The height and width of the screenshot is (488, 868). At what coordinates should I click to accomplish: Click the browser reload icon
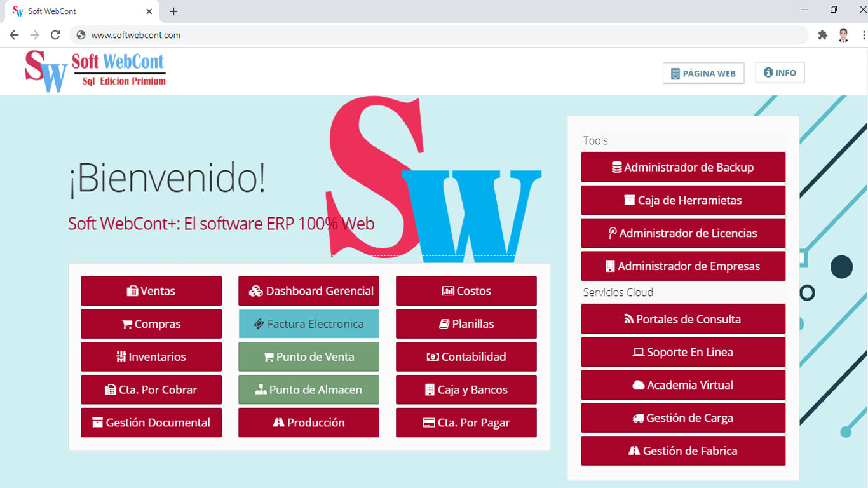[x=55, y=35]
